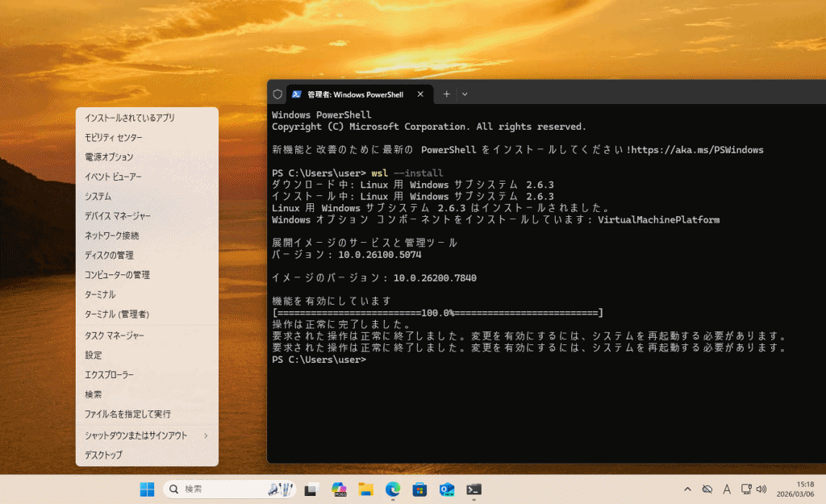Open タスク マネージャー from the menu
826x504 pixels.
(115, 335)
